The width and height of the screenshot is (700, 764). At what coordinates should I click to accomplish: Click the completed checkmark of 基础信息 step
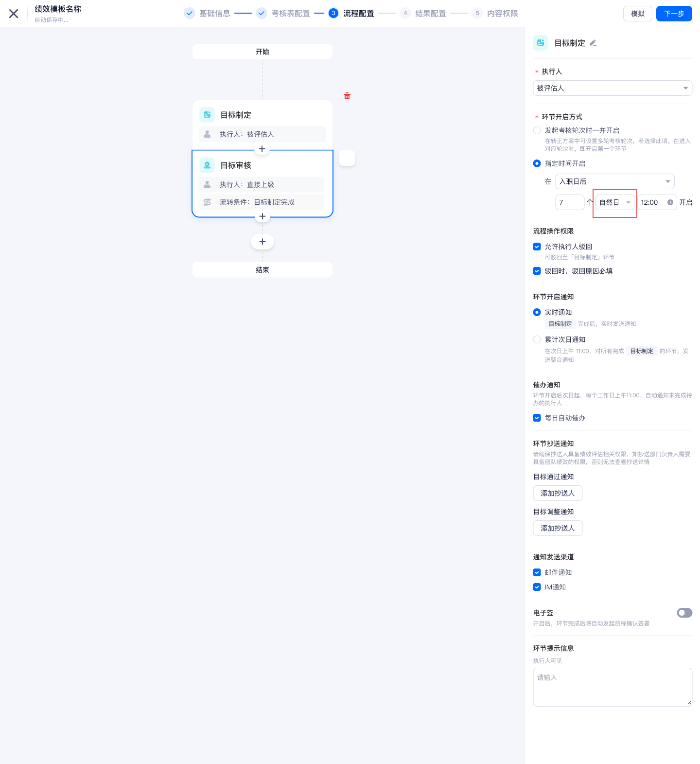click(x=190, y=13)
